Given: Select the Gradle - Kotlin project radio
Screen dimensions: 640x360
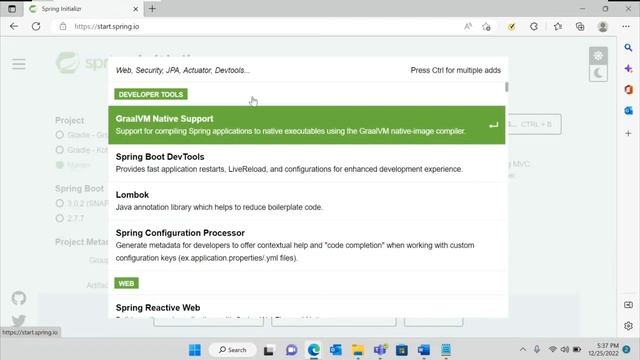Looking at the screenshot, I should [60, 150].
